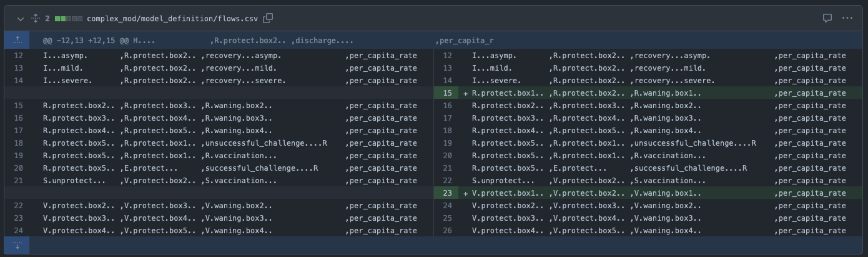Viewport: 868px width, 257px height.
Task: Select added line number 15 on right
Action: [446, 93]
